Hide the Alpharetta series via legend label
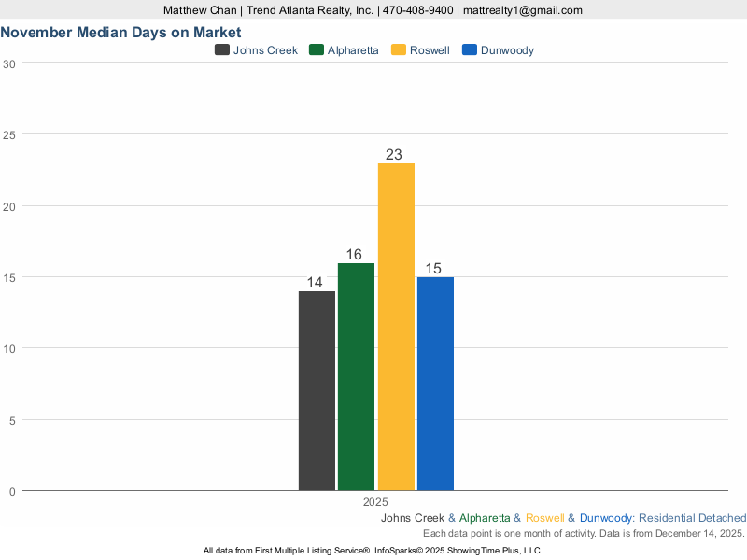This screenshot has height=560, width=747. (353, 50)
